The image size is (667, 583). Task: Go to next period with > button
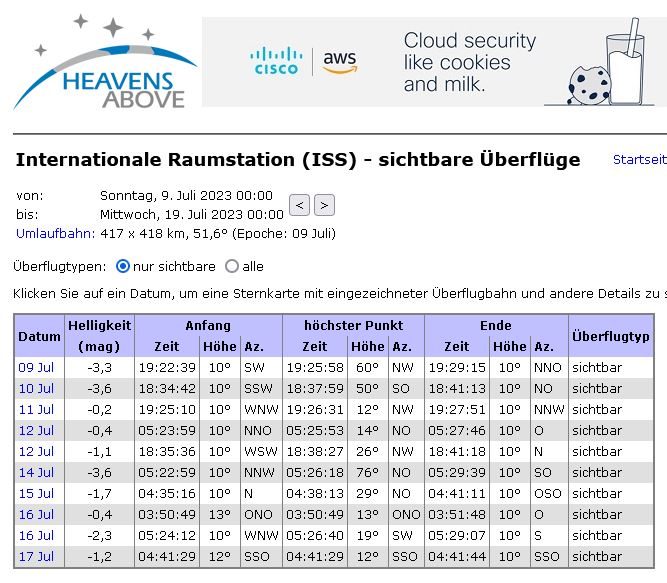[x=324, y=205]
